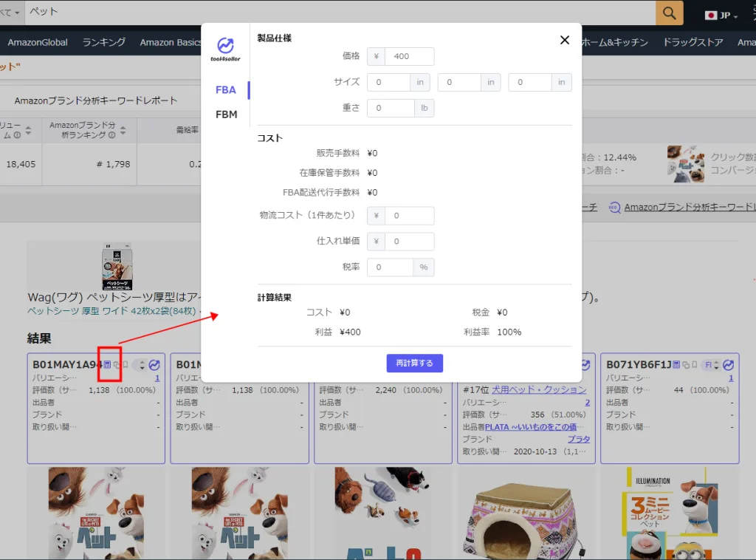Open the search category dropdown arrow

[x=17, y=13]
